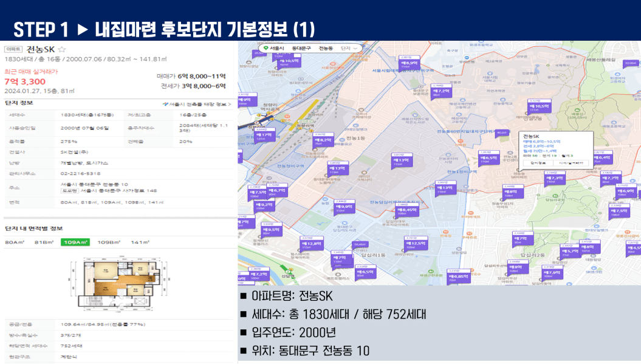Click the 아파트 category badge

tap(13, 49)
